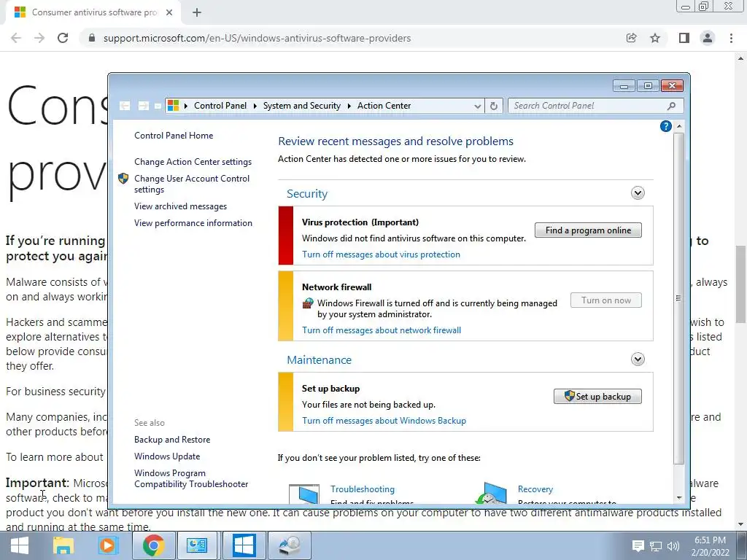
Task: Click the Windows Firewall brick icon
Action: click(308, 303)
